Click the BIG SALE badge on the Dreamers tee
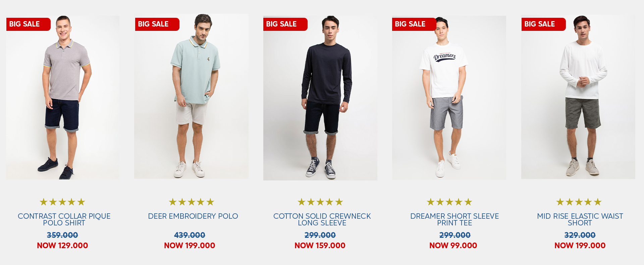The height and width of the screenshot is (265, 644). tap(414, 24)
